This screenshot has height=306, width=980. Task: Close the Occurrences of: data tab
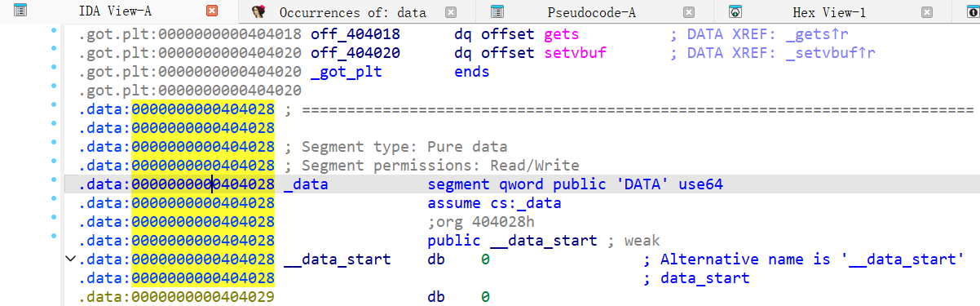(451, 12)
